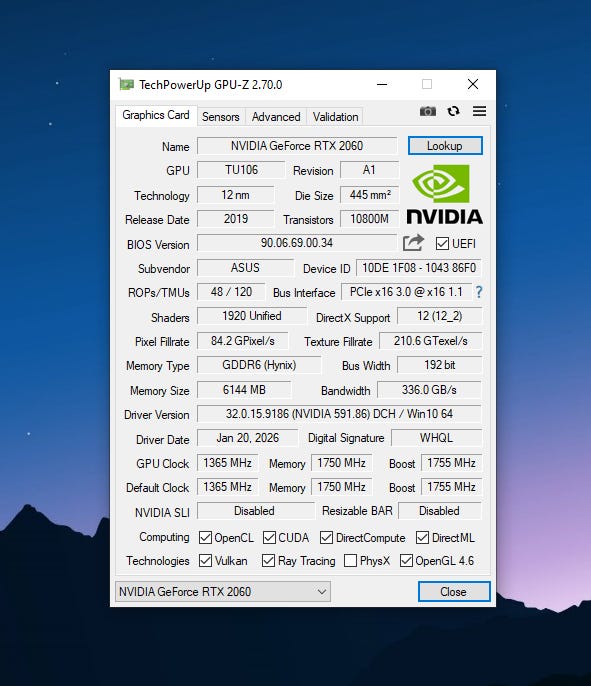The height and width of the screenshot is (686, 591).
Task: Open the Advanced tab
Action: (276, 117)
